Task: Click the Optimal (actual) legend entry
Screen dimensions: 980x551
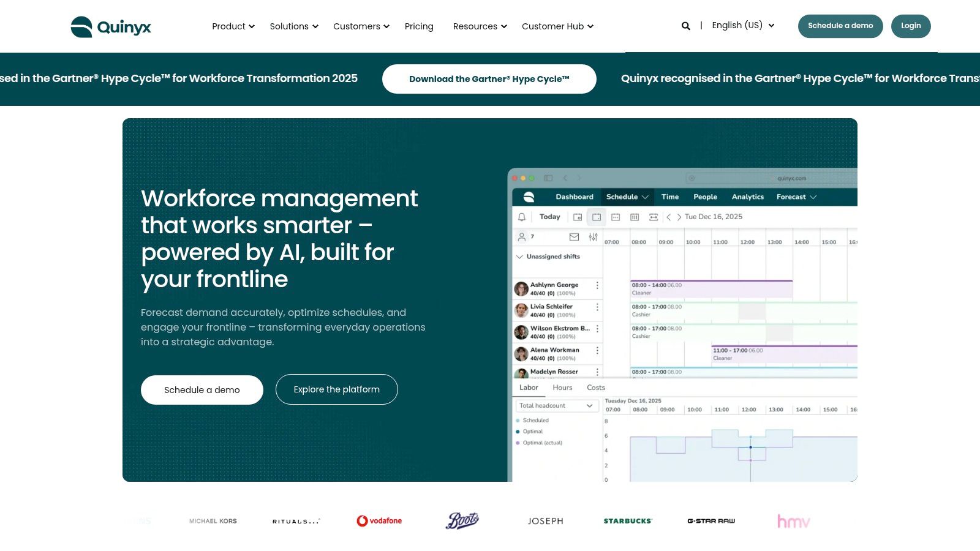Action: (x=539, y=443)
